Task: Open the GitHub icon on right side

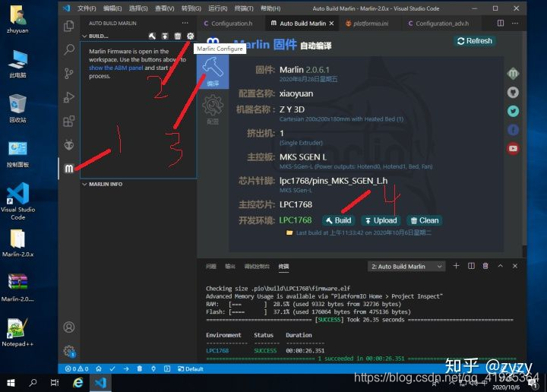Action: pyautogui.click(x=513, y=93)
